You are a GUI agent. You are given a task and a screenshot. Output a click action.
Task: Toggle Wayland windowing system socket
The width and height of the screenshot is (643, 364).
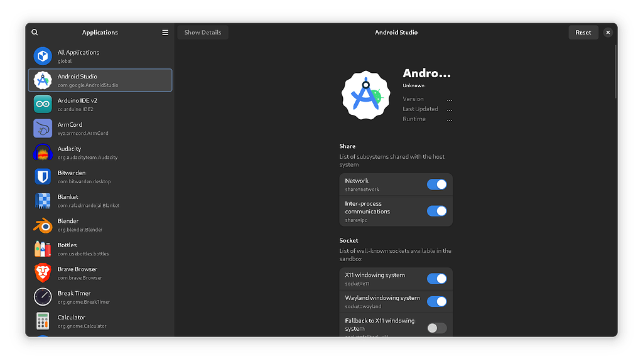pyautogui.click(x=437, y=301)
